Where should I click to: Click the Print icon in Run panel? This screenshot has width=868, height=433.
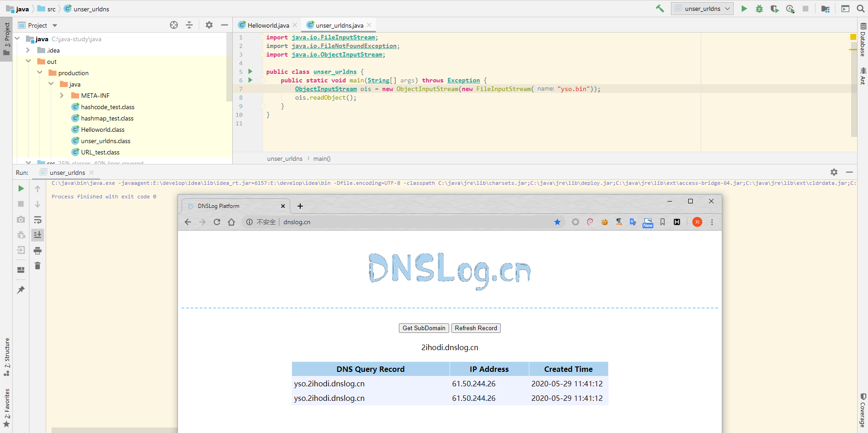(x=38, y=250)
